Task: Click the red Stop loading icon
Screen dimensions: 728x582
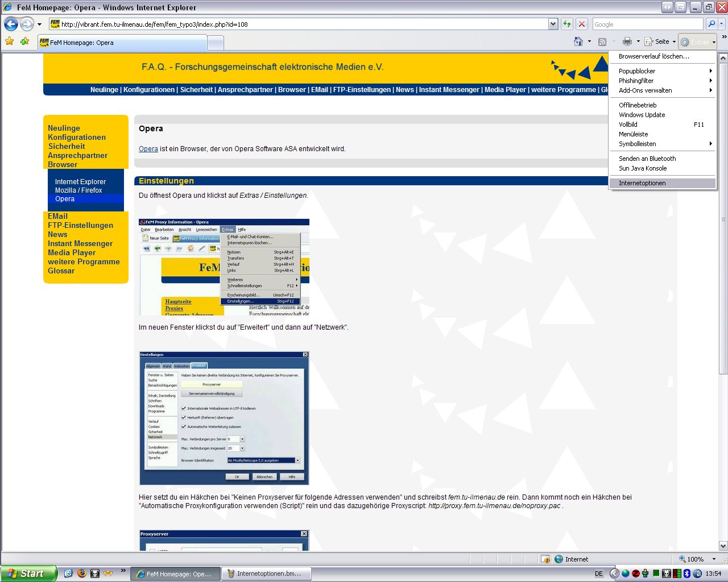Action: coord(581,24)
